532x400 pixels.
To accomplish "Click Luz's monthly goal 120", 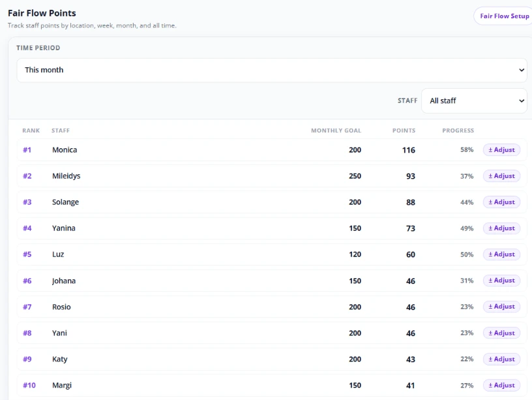I will (355, 254).
